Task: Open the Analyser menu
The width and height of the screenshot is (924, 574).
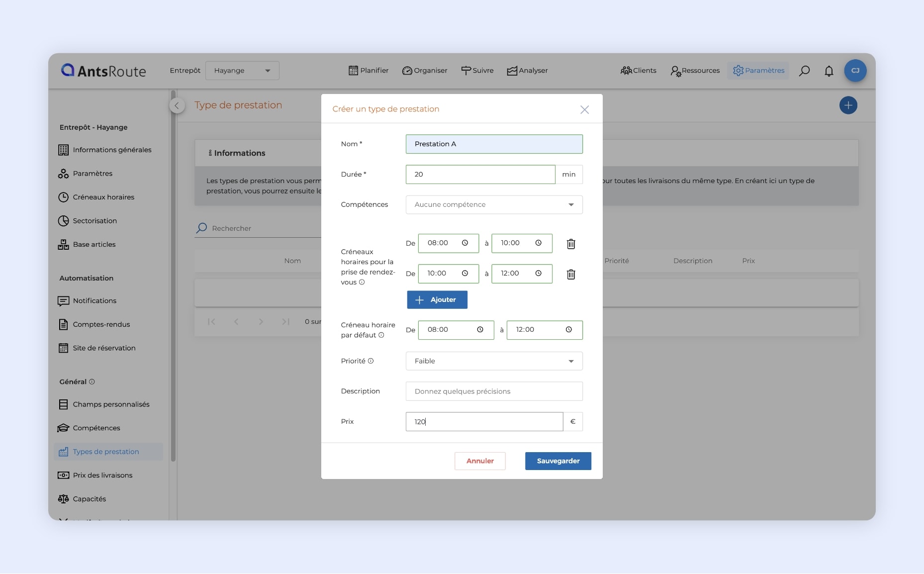Action: 527,71
